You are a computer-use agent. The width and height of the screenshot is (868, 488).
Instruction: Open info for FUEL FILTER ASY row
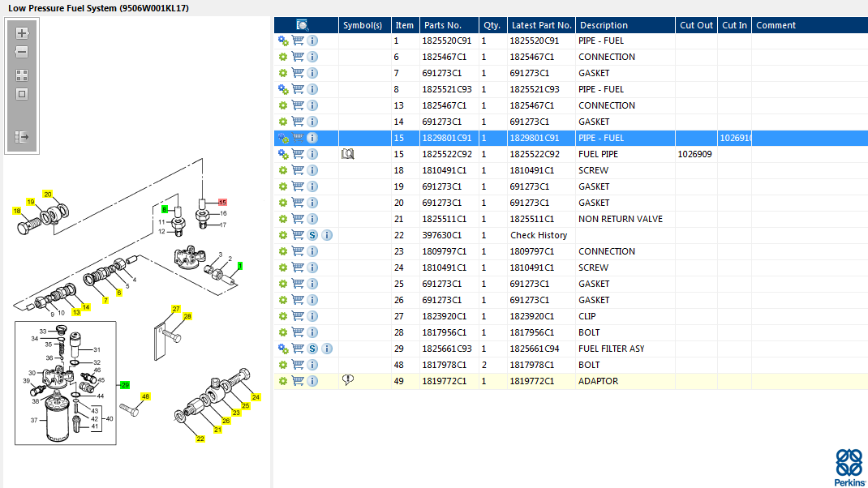click(327, 349)
